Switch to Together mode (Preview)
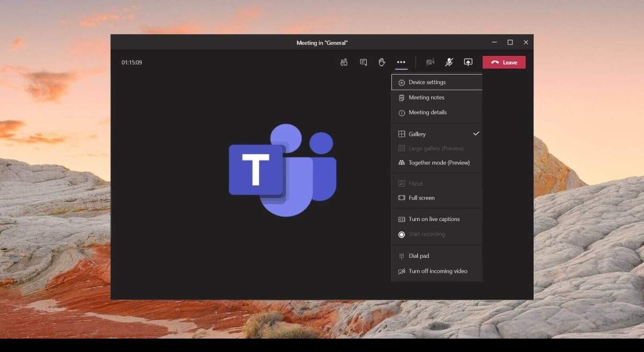 tap(437, 163)
